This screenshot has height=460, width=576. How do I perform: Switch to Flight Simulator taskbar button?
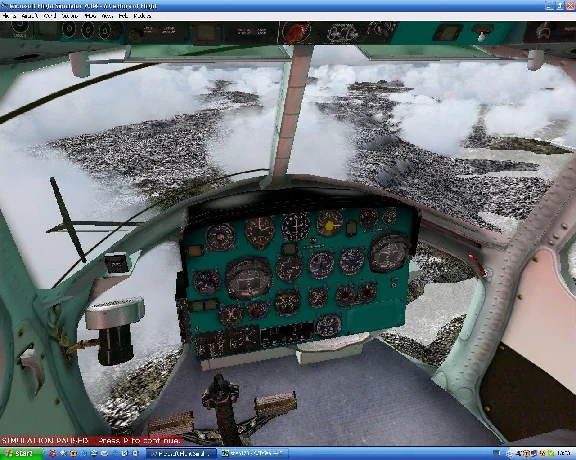[182, 454]
